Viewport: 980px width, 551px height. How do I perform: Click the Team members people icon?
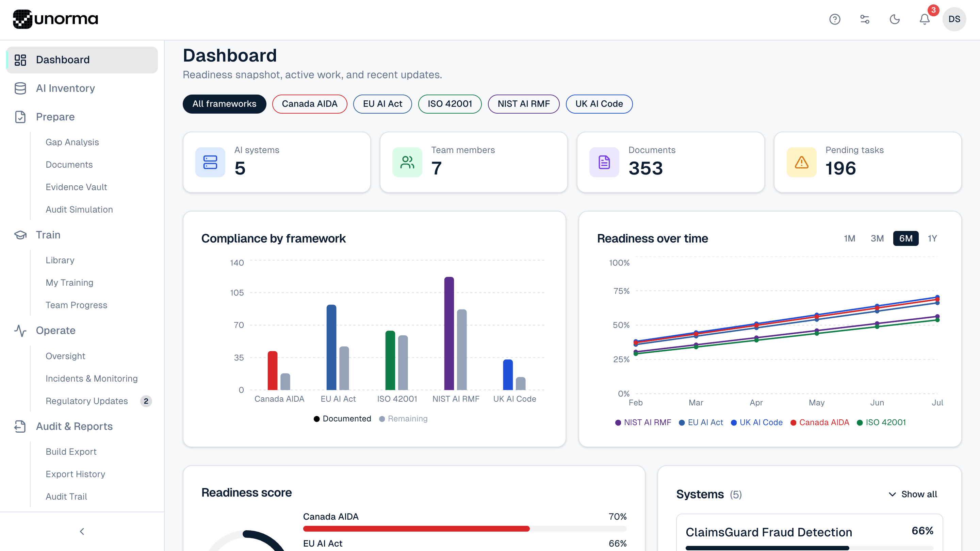coord(407,162)
